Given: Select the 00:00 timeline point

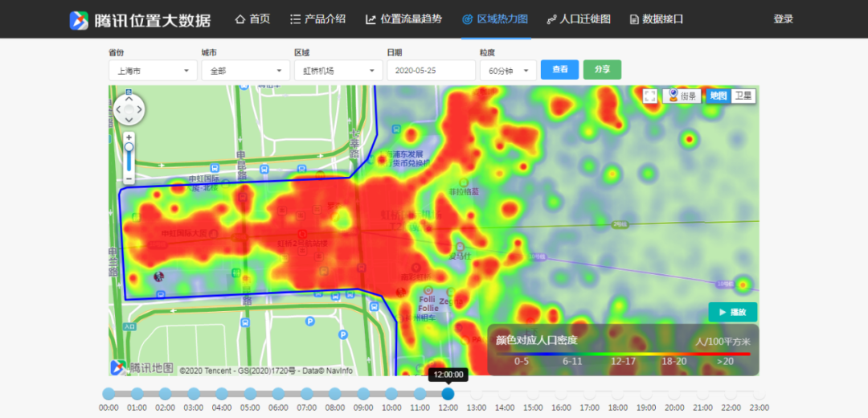Looking at the screenshot, I should 109,394.
